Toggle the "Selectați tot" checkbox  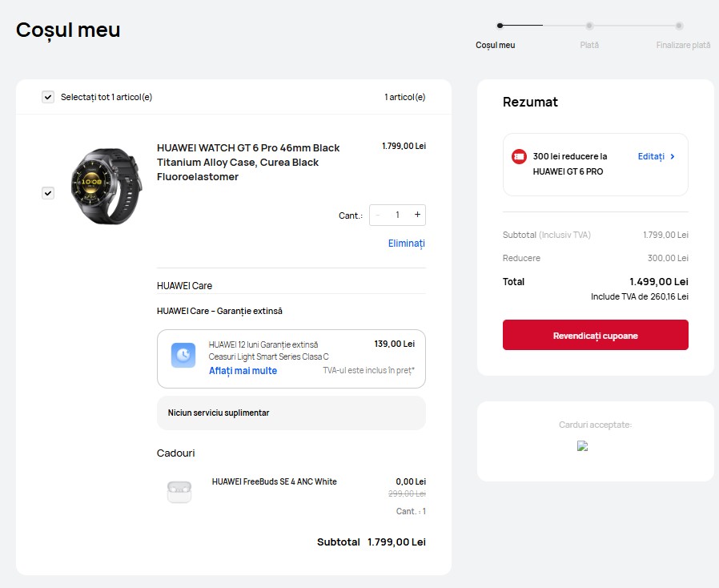[x=48, y=97]
